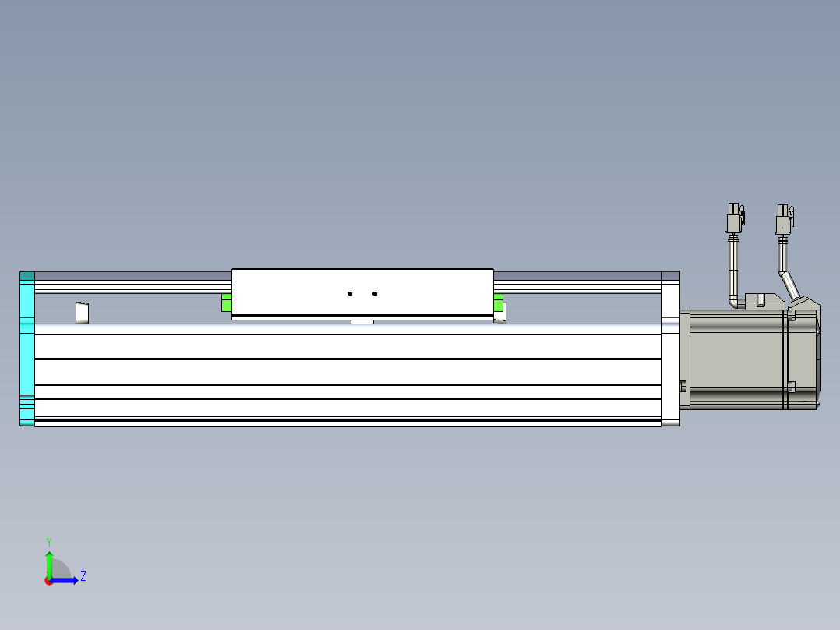This screenshot has height=630, width=840.
Task: Pick the right black hole on carriage
Action: pyautogui.click(x=375, y=294)
